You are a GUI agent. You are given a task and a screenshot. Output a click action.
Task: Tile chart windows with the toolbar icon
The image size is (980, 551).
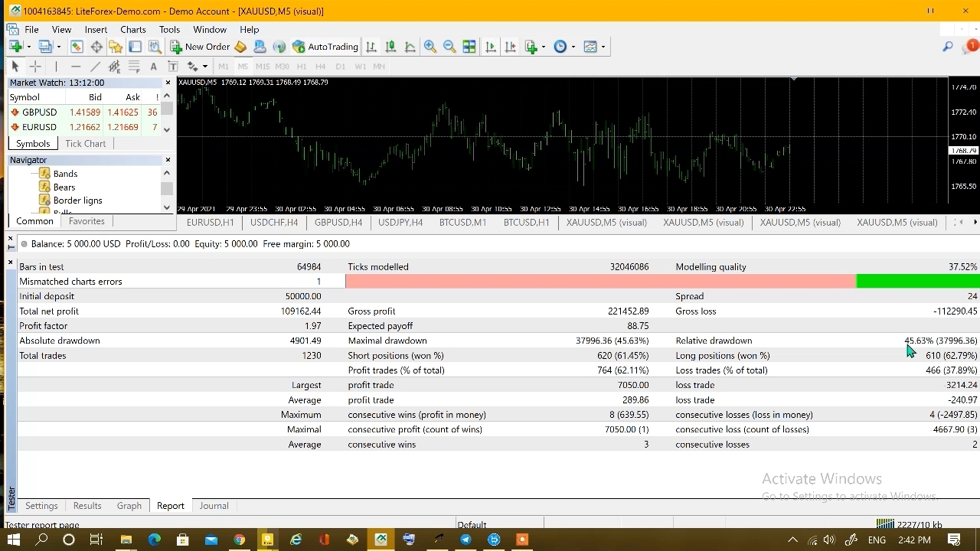pos(469,47)
